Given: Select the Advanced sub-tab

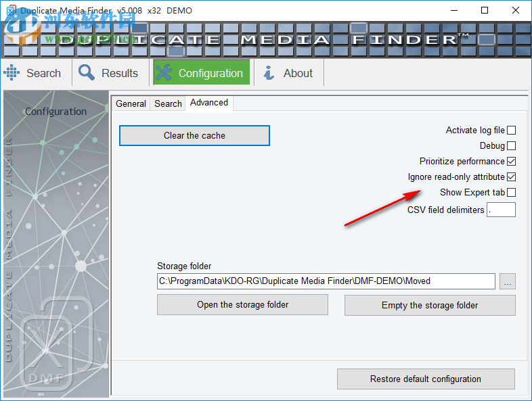Looking at the screenshot, I should (x=209, y=103).
